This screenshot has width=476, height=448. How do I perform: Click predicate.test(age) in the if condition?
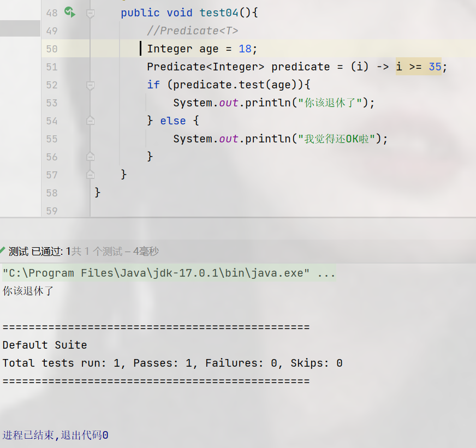click(234, 85)
